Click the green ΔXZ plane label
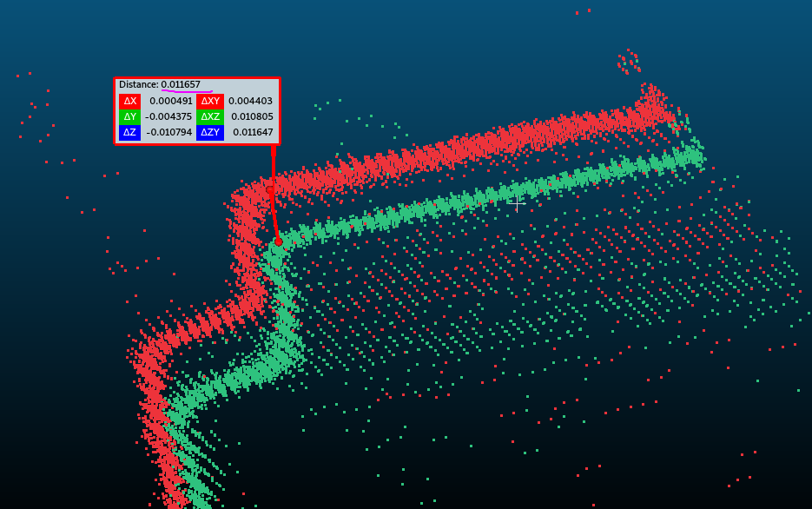 (210, 116)
